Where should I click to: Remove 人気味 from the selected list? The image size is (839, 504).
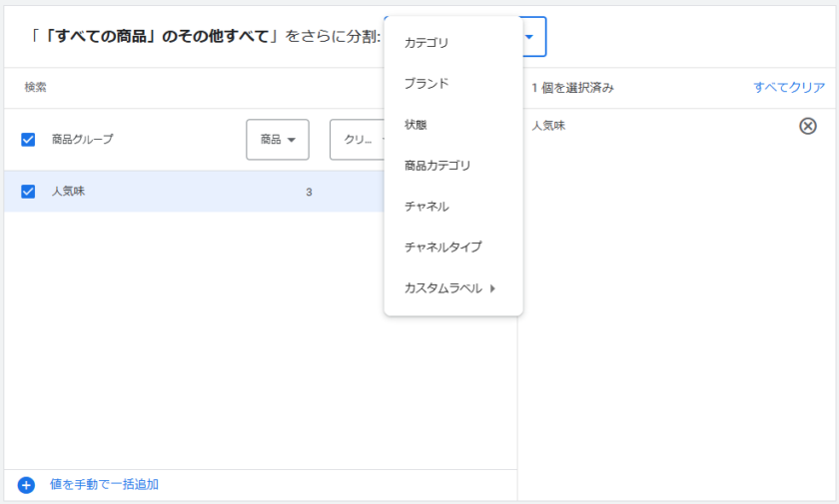(x=808, y=126)
